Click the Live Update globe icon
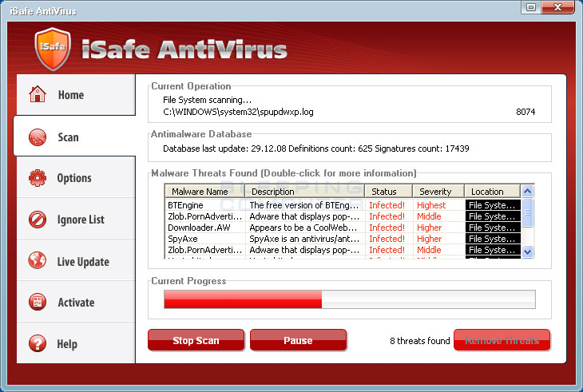The image size is (583, 392). 38,260
